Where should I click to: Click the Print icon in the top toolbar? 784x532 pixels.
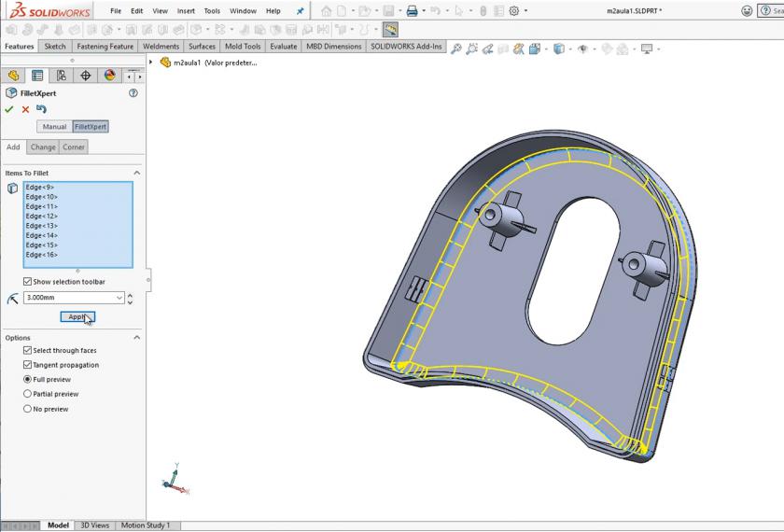tap(412, 11)
